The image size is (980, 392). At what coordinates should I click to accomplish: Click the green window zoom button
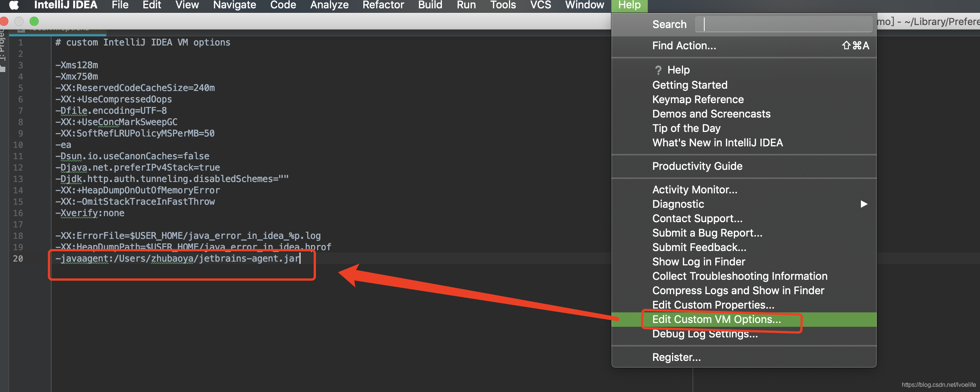point(34,21)
